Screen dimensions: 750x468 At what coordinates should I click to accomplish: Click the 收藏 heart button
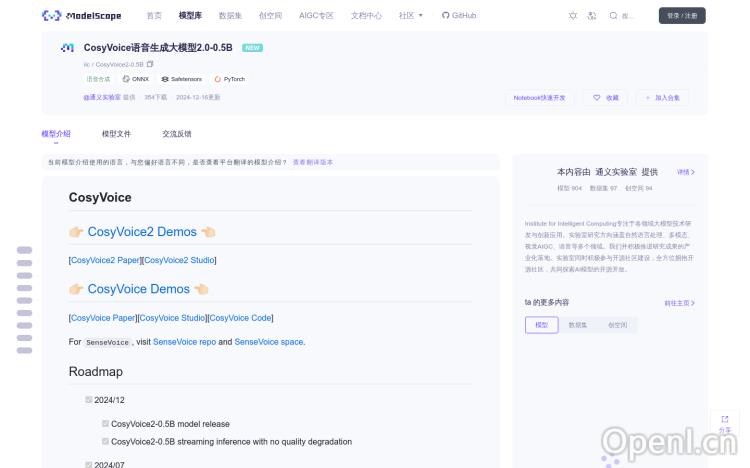pyautogui.click(x=605, y=98)
